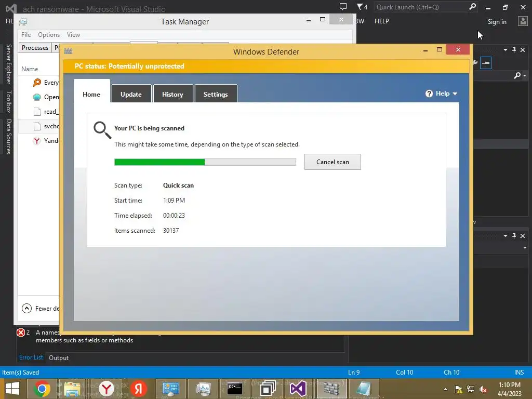Open lower right panel window position dropdown
Image resolution: width=532 pixels, height=399 pixels.
pyautogui.click(x=506, y=236)
